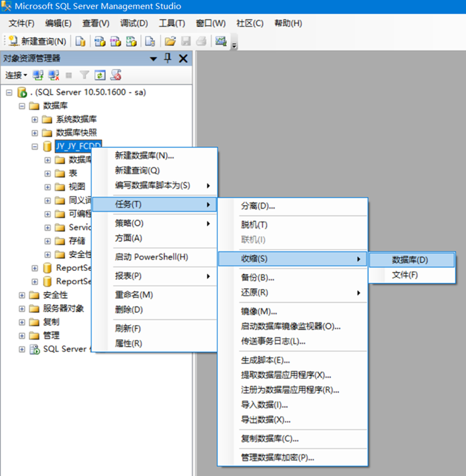This screenshot has height=476, width=466.
Task: Click the SQL Server instance node icon
Action: (x=22, y=92)
